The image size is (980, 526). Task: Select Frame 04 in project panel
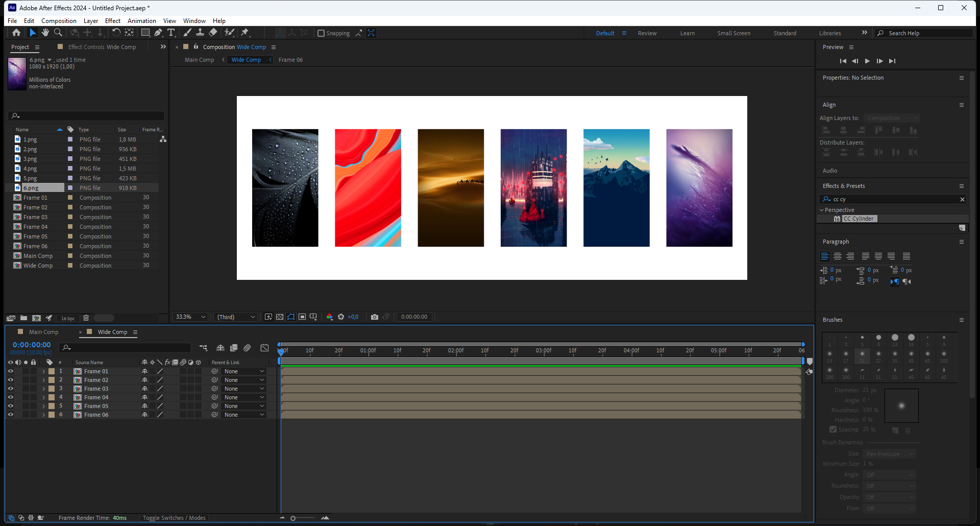pyautogui.click(x=35, y=227)
